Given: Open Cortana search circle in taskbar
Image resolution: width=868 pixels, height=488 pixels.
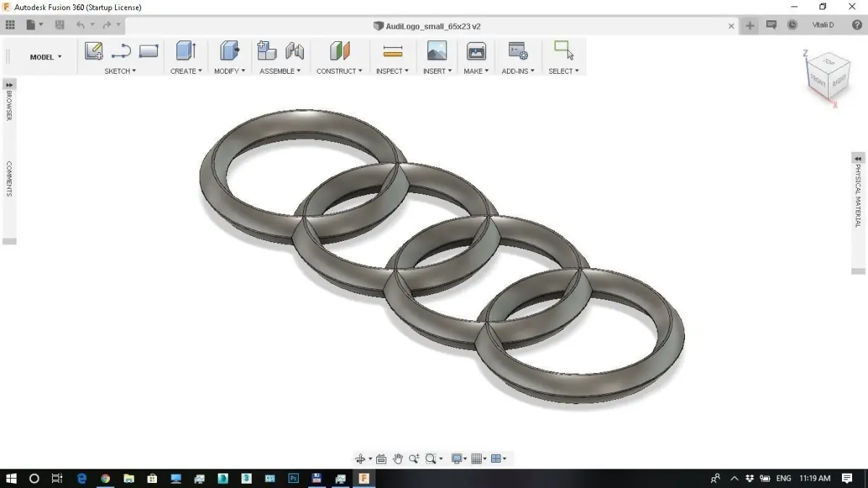Looking at the screenshot, I should click(x=34, y=478).
